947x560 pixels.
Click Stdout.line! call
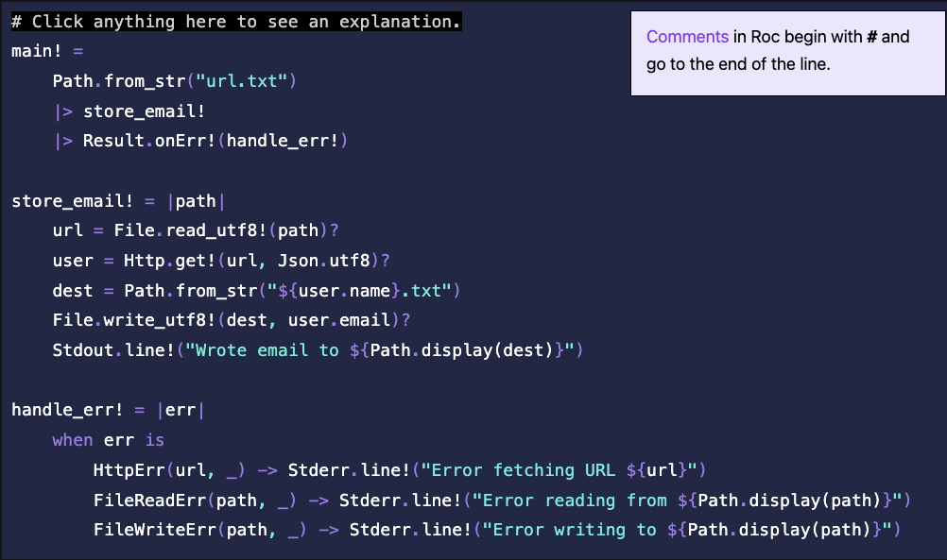pyautogui.click(x=113, y=350)
